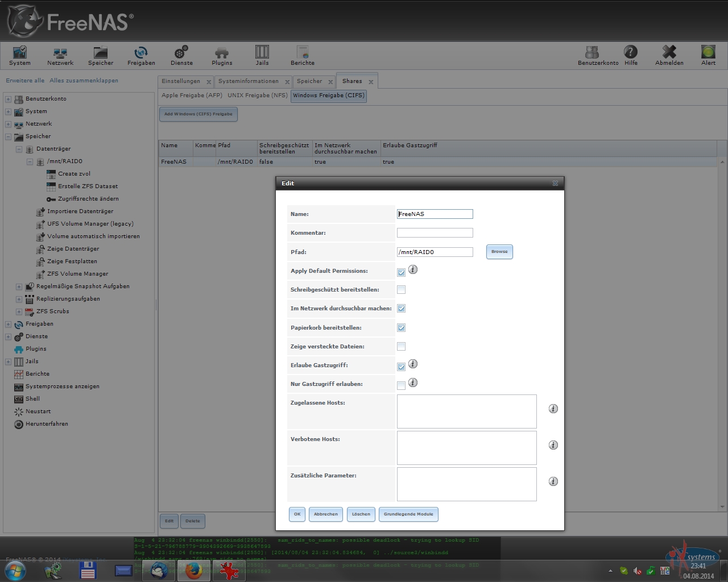728x582 pixels.
Task: Click OK in the Edit dialog
Action: (x=297, y=514)
